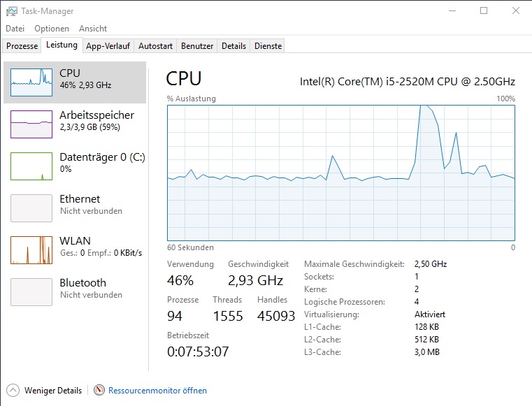Image resolution: width=532 pixels, height=406 pixels.
Task: Select the CPU mini graph thumbnail
Action: point(31,82)
